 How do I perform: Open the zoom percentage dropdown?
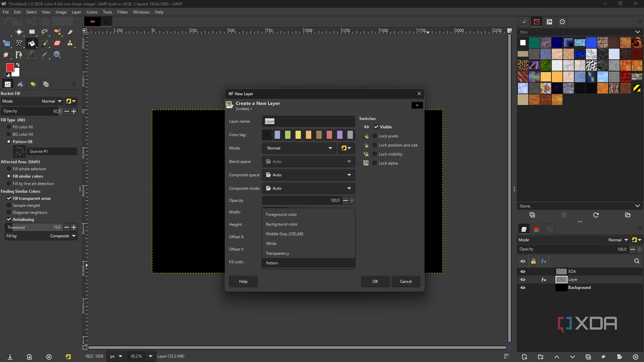(150, 356)
